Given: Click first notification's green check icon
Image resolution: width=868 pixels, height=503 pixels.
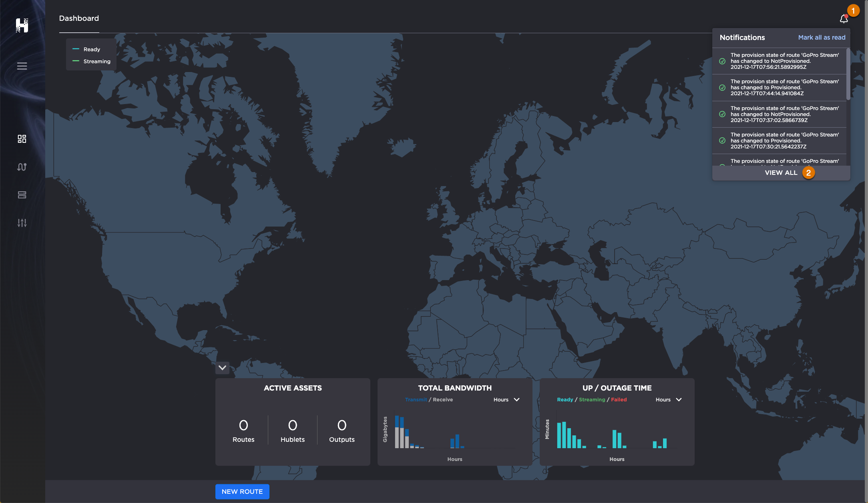Looking at the screenshot, I should (722, 61).
